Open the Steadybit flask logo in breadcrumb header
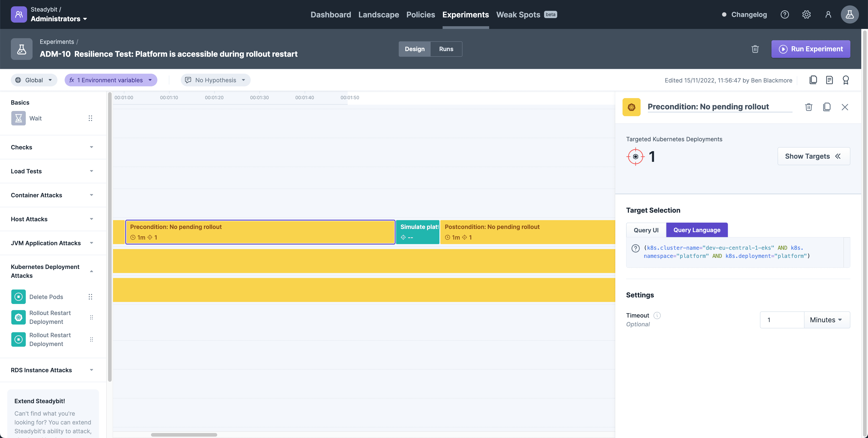Screen dimensions: 868x438 point(21,49)
